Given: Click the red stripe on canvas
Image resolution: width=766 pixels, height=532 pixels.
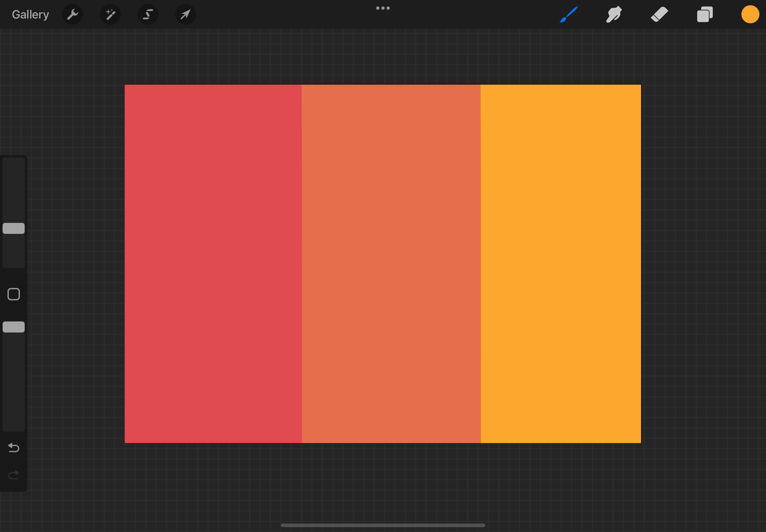Looking at the screenshot, I should [213, 263].
